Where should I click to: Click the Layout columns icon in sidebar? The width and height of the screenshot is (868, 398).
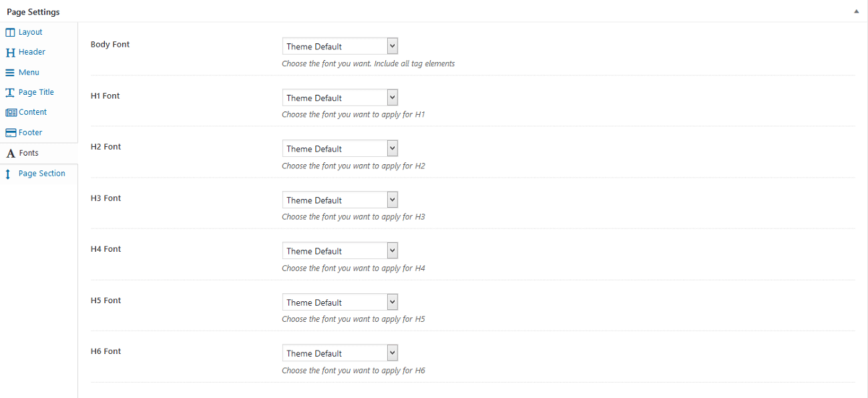pyautogui.click(x=10, y=32)
